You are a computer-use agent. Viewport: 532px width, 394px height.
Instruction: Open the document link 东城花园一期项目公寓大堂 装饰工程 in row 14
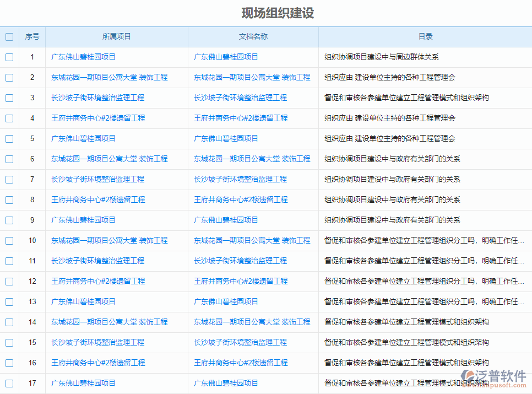(x=252, y=322)
